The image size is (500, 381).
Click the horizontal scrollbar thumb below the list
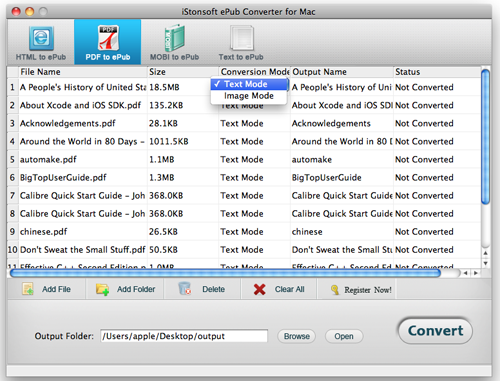click(225, 273)
